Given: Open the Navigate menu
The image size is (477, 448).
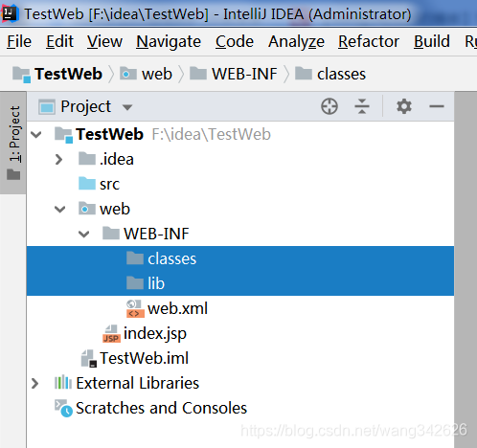Looking at the screenshot, I should tap(169, 41).
